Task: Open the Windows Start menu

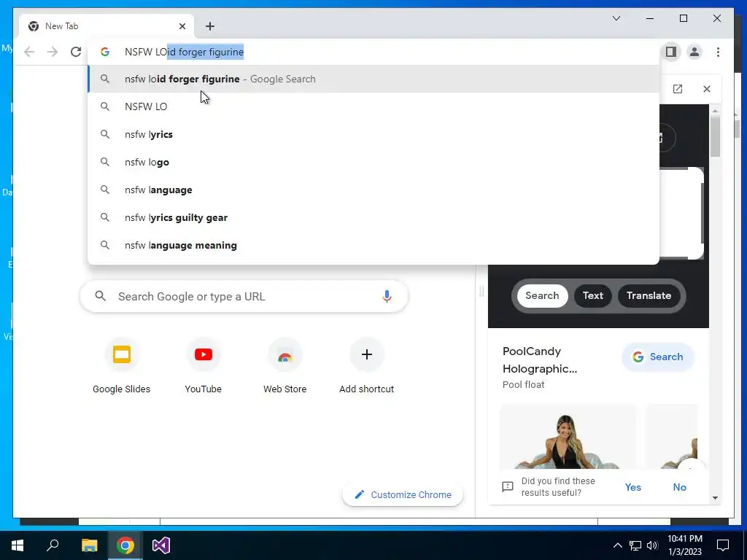Action: [18, 545]
